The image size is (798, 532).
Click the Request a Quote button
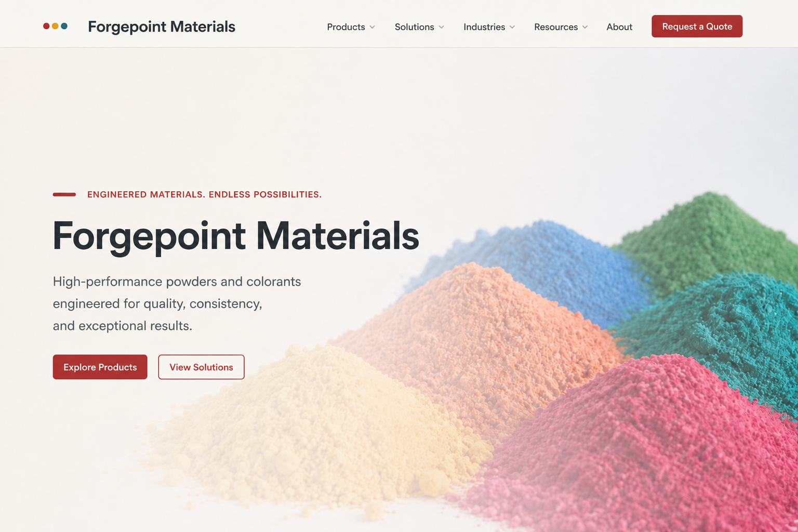point(697,26)
